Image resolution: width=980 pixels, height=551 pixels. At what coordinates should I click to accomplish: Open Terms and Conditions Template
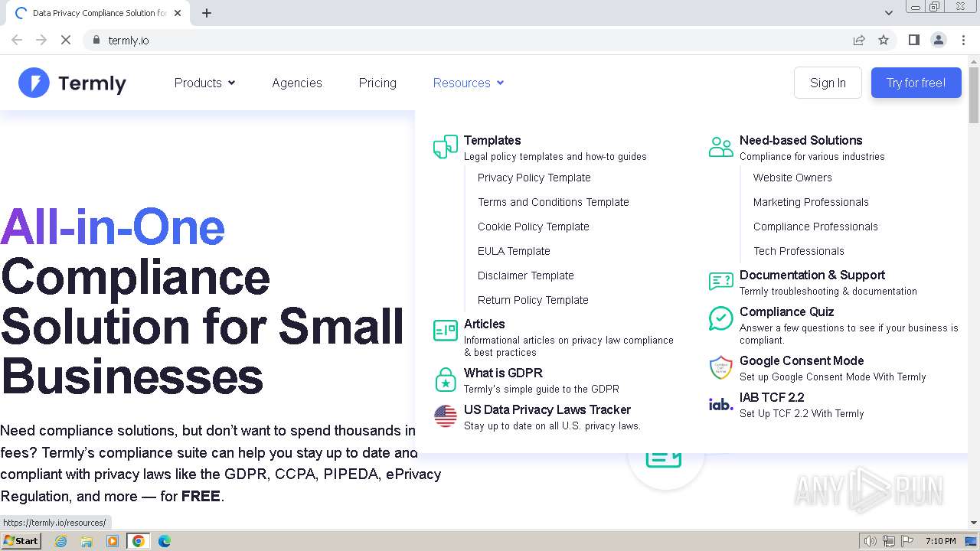[x=554, y=202]
